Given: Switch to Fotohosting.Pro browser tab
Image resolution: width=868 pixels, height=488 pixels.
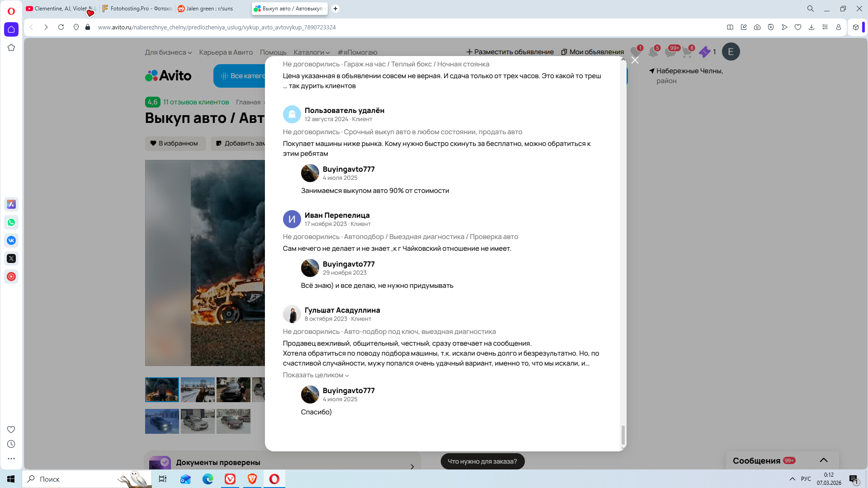Looking at the screenshot, I should [x=137, y=9].
